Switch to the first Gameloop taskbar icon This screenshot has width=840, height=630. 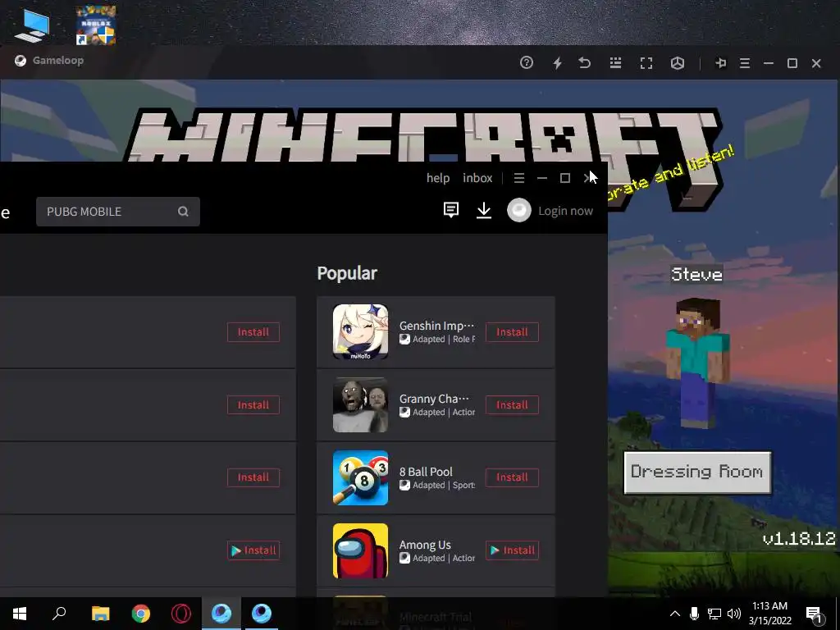pos(221,614)
